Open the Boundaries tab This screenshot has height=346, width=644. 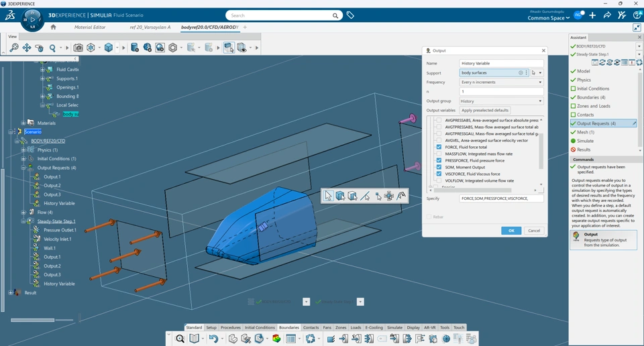289,327
